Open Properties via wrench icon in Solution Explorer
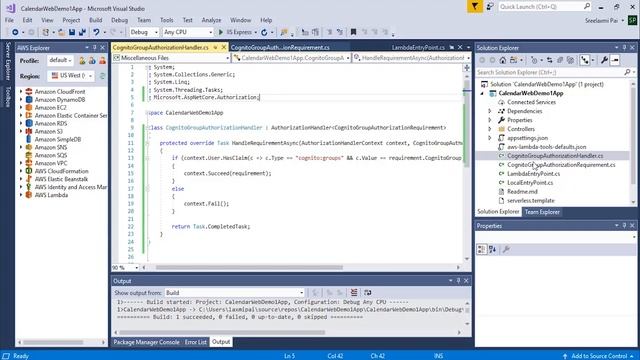The height and width of the screenshot is (360, 640). point(604,60)
